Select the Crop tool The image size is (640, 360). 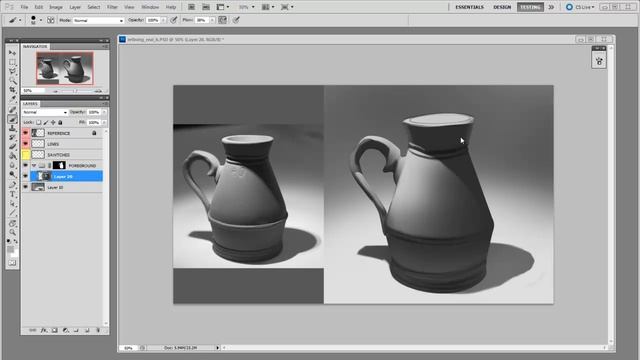pos(12,90)
